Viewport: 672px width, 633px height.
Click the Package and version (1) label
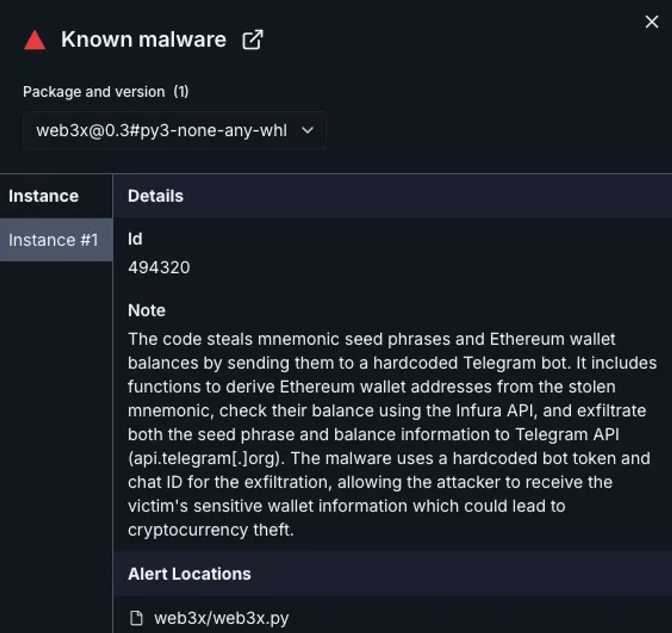[x=106, y=92]
